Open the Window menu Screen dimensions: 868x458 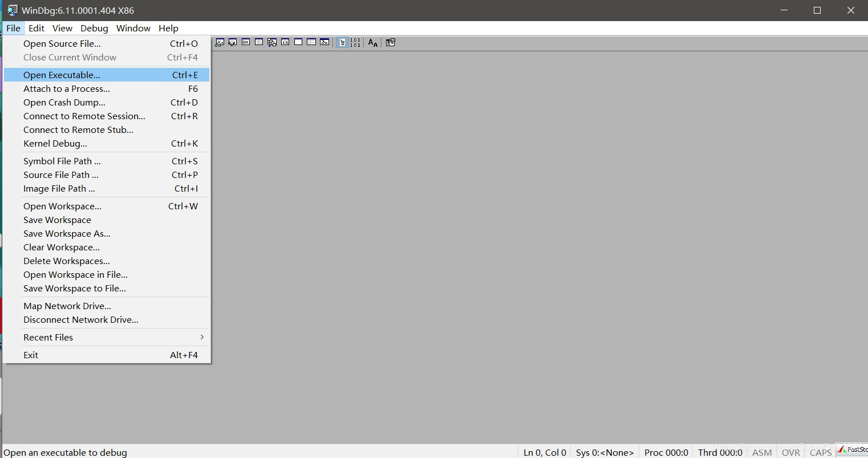pos(133,28)
